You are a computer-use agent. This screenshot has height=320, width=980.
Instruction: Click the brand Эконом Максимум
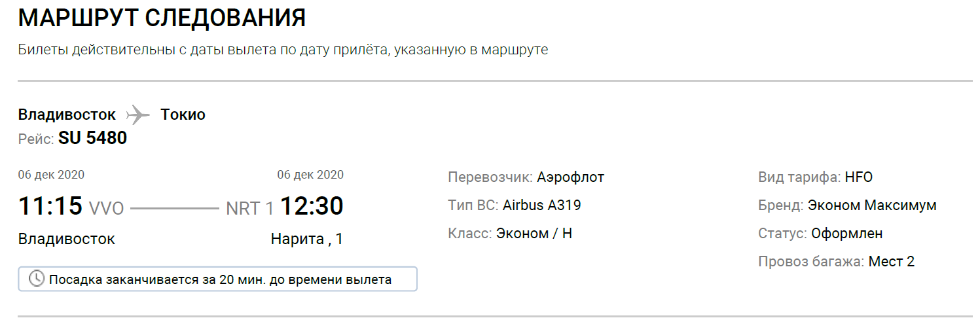[x=872, y=205]
